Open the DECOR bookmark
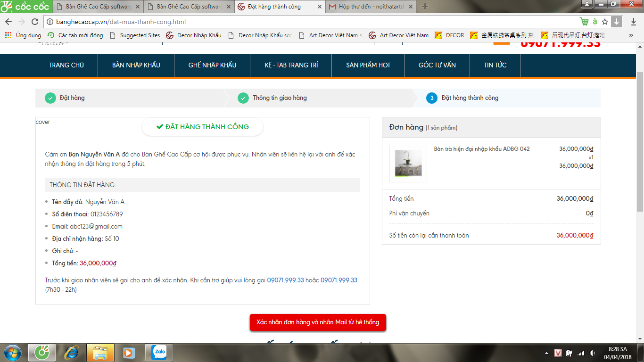Image resolution: width=644 pixels, height=362 pixels. pyautogui.click(x=450, y=35)
